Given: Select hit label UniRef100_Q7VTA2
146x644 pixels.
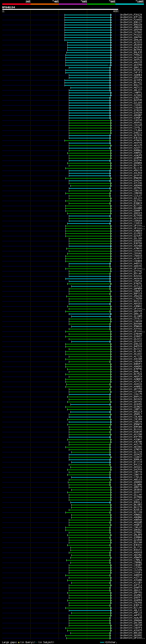Looking at the screenshot, I should tap(131, 271).
